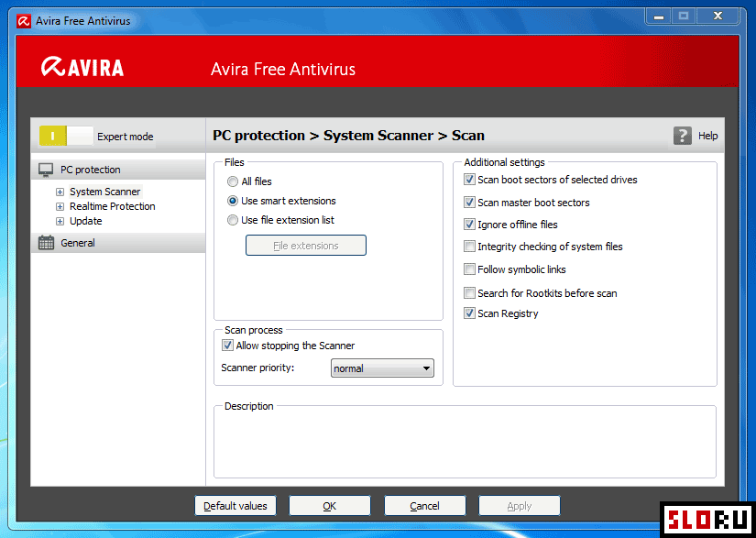Image resolution: width=756 pixels, height=538 pixels.
Task: Uncheck Scan boot sectors of selected drives
Action: [469, 180]
